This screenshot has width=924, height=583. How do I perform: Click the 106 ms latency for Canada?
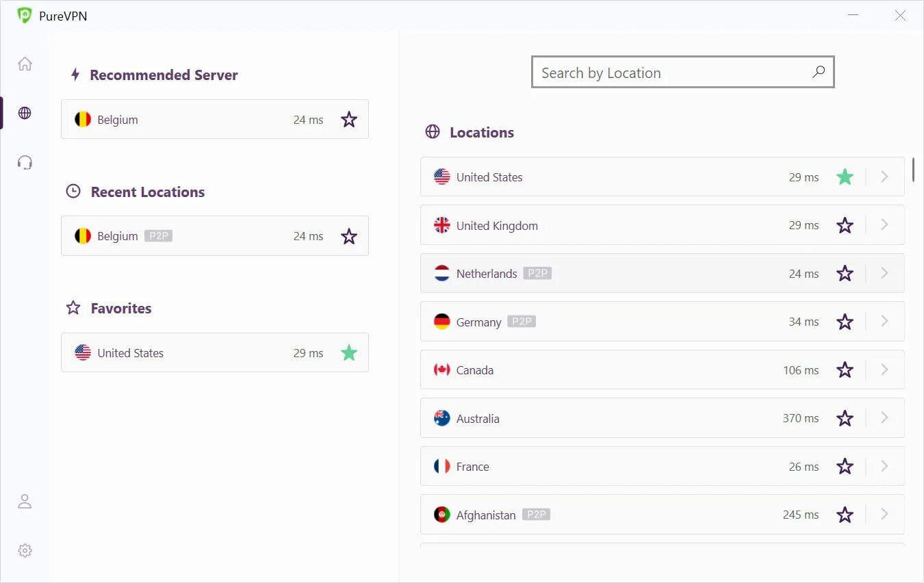point(801,370)
